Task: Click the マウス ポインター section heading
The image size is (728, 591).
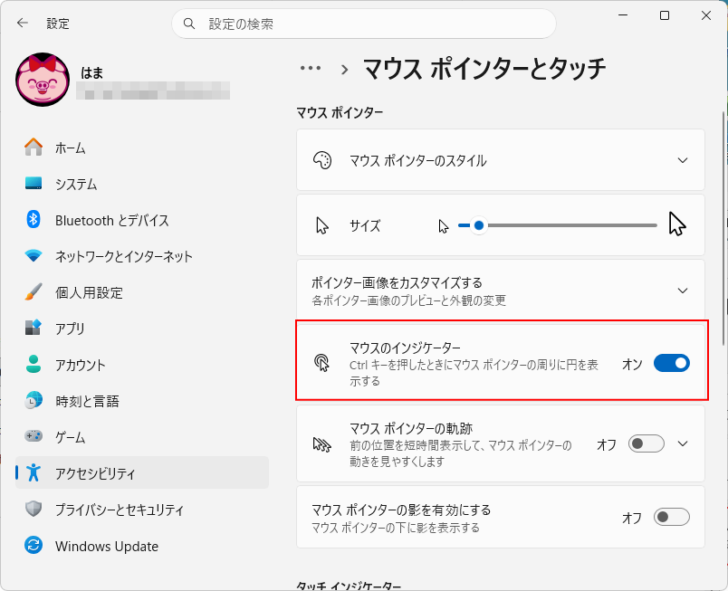Action: pos(340,112)
